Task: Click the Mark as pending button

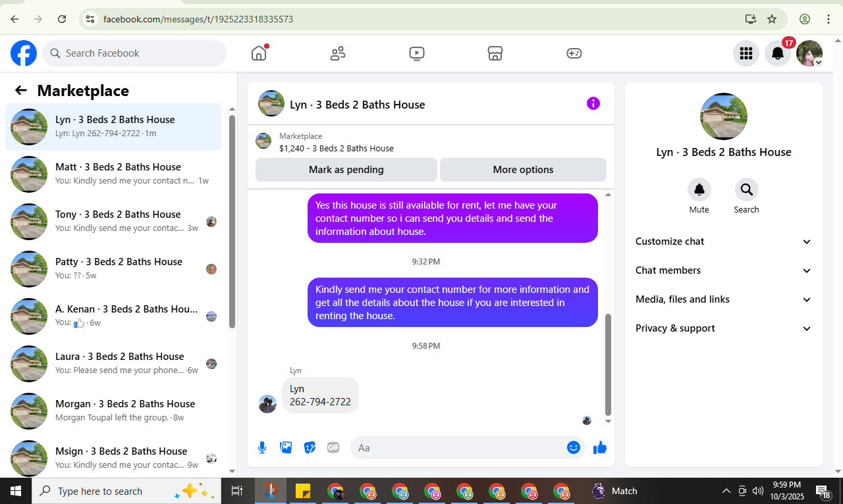Action: (346, 170)
